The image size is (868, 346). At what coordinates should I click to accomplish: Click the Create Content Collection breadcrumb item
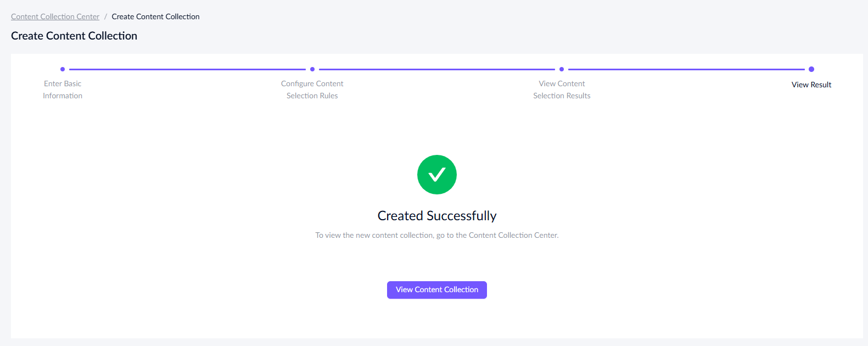pos(155,16)
